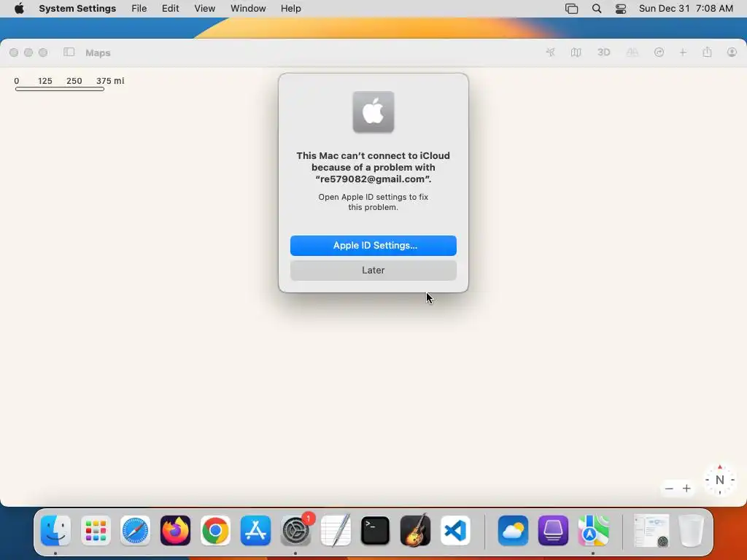
Task: Launch Visual Studio Code from the Dock
Action: 455,531
